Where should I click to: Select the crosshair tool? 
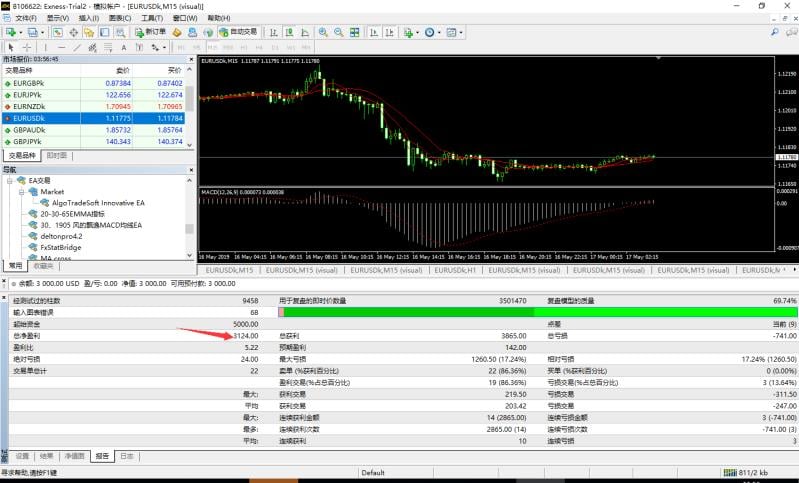[26, 47]
